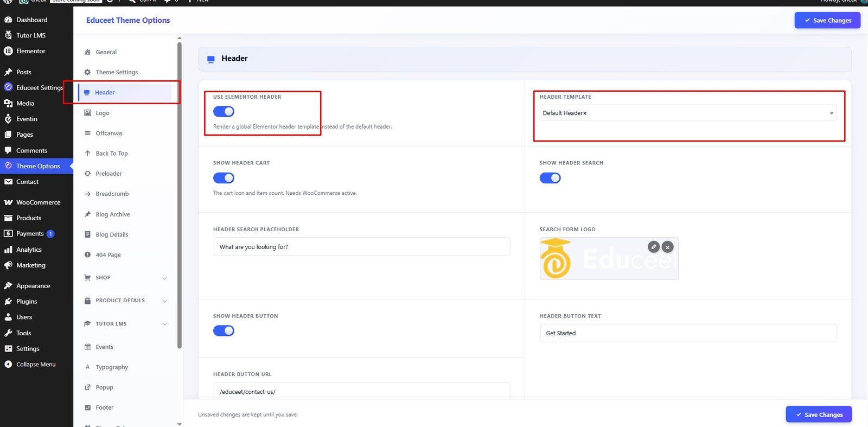Click the top Save Changes button
The height and width of the screenshot is (427, 868).
pyautogui.click(x=827, y=20)
